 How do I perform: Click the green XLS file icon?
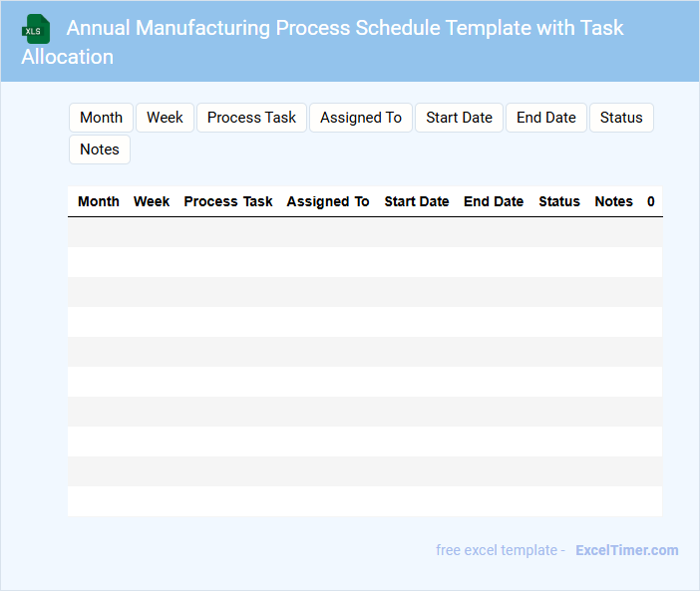pyautogui.click(x=36, y=29)
